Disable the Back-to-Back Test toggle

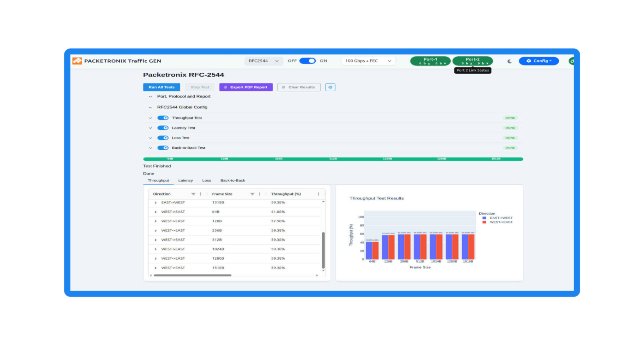163,148
